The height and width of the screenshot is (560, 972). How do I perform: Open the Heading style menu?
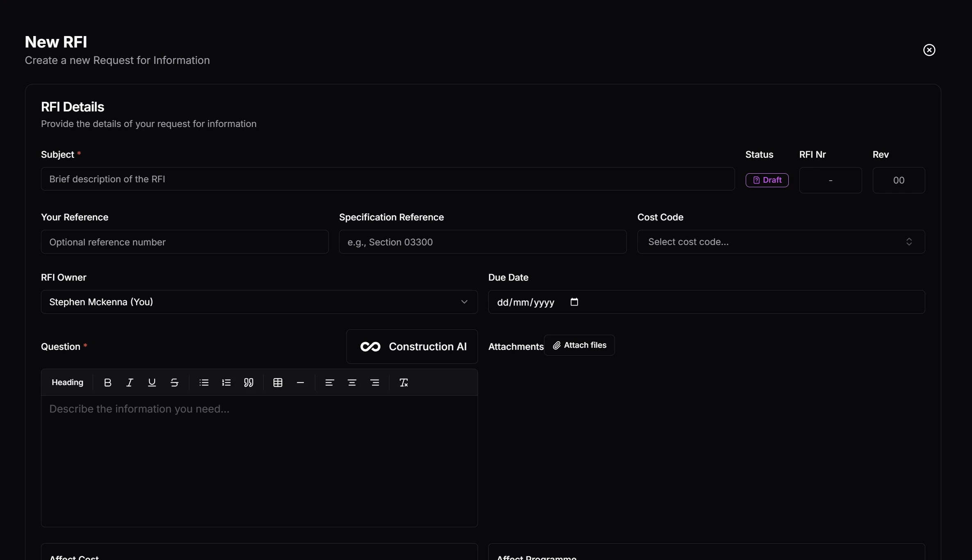tap(67, 382)
